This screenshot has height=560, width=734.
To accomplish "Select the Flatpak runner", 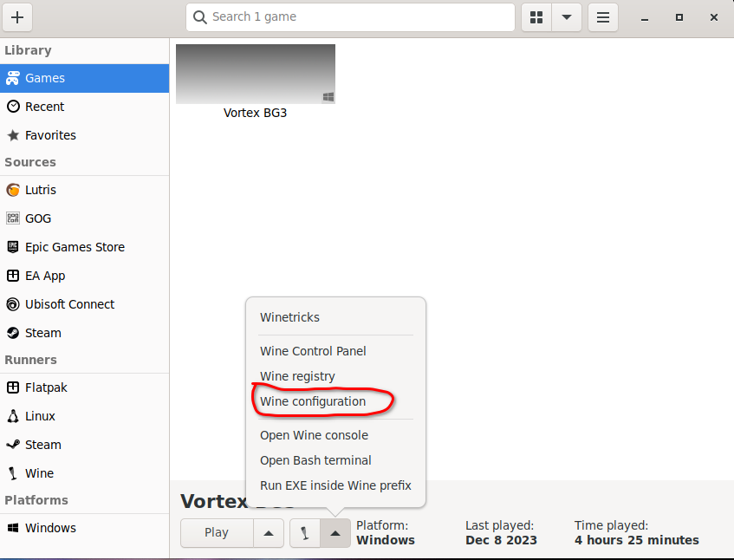I will point(84,387).
